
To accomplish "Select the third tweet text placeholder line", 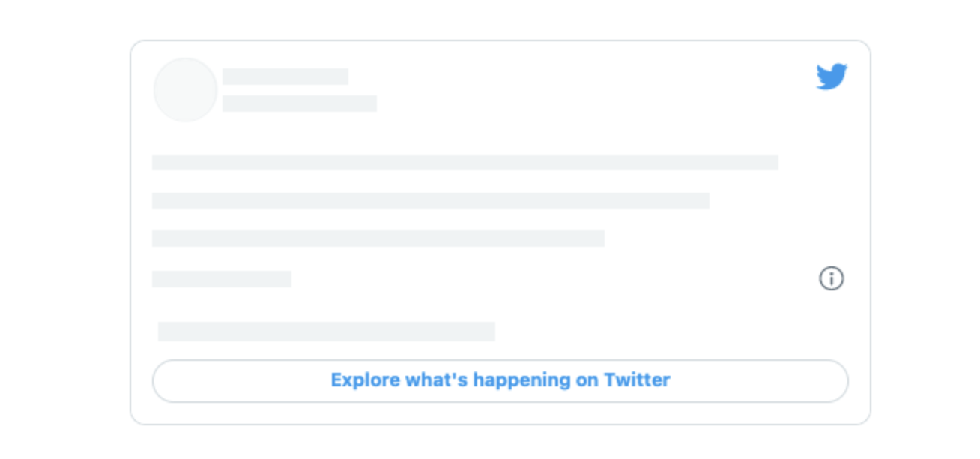I will click(378, 238).
